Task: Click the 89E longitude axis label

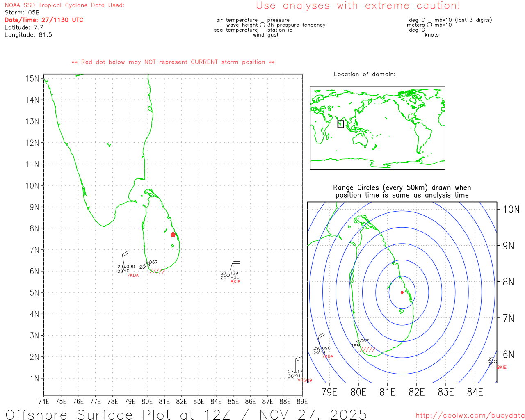Action: click(x=302, y=402)
